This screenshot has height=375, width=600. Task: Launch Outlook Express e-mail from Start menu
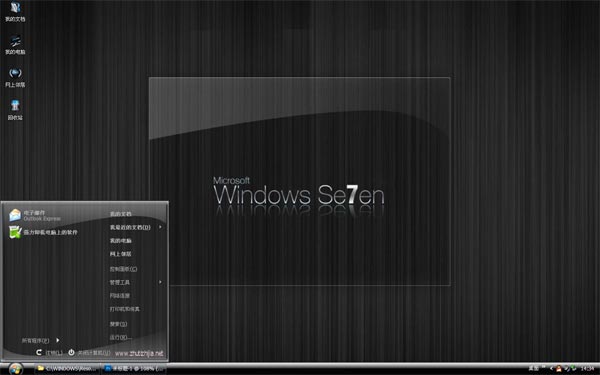(35, 215)
